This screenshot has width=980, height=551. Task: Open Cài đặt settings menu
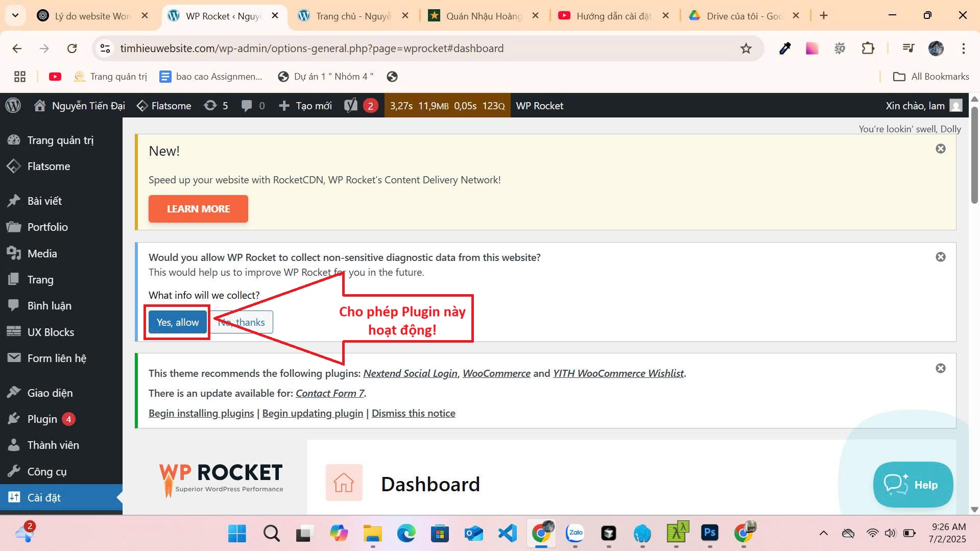click(61, 497)
